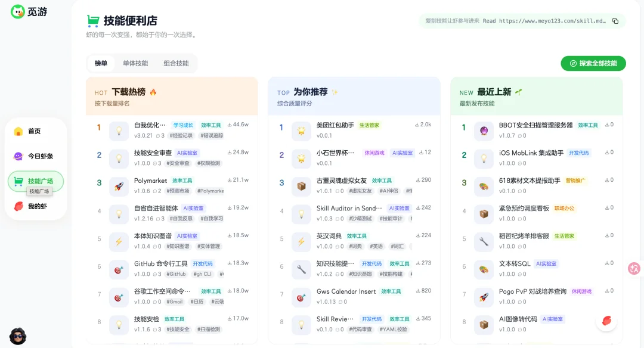Open the 技能安全审查 skill title

[153, 153]
